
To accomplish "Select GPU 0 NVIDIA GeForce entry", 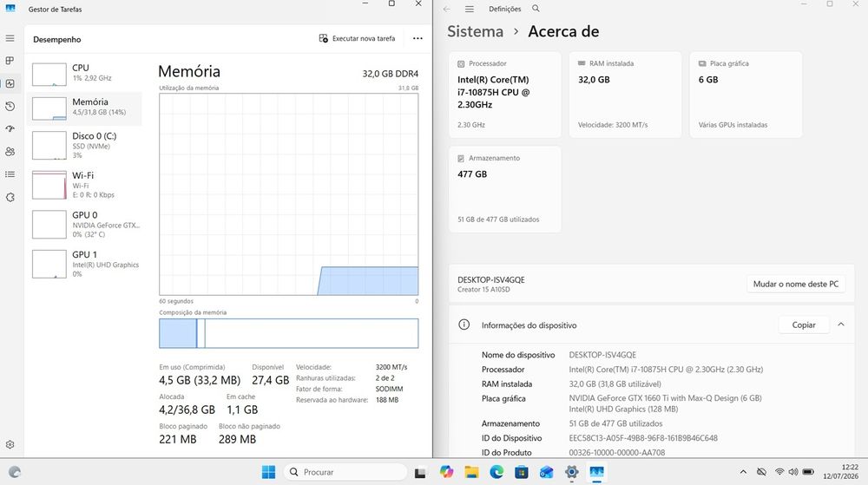I will click(x=85, y=224).
